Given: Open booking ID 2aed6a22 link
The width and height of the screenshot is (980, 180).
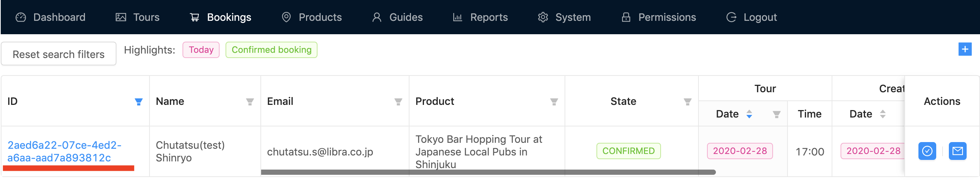Looking at the screenshot, I should pos(64,151).
